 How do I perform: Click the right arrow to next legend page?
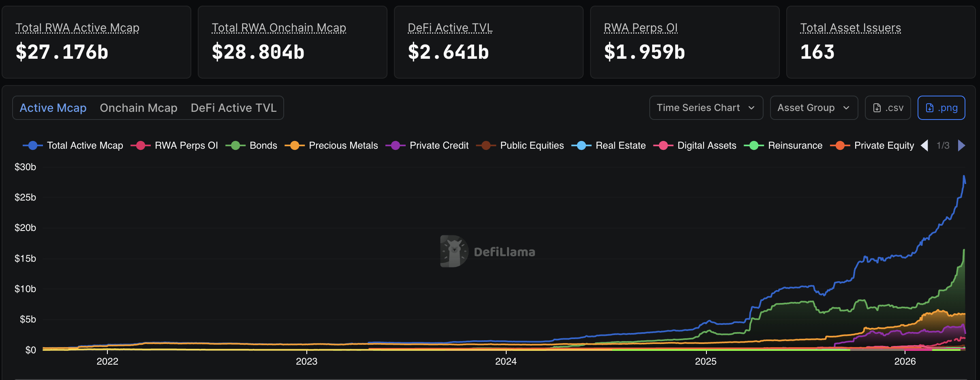pyautogui.click(x=962, y=145)
